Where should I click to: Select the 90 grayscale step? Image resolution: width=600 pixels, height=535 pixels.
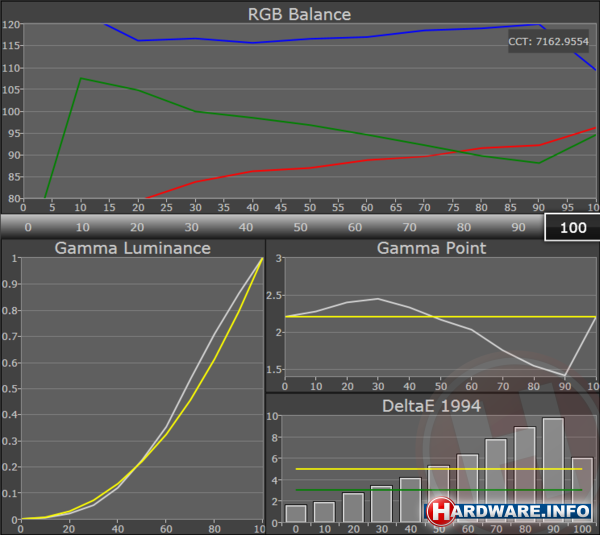tap(518, 227)
